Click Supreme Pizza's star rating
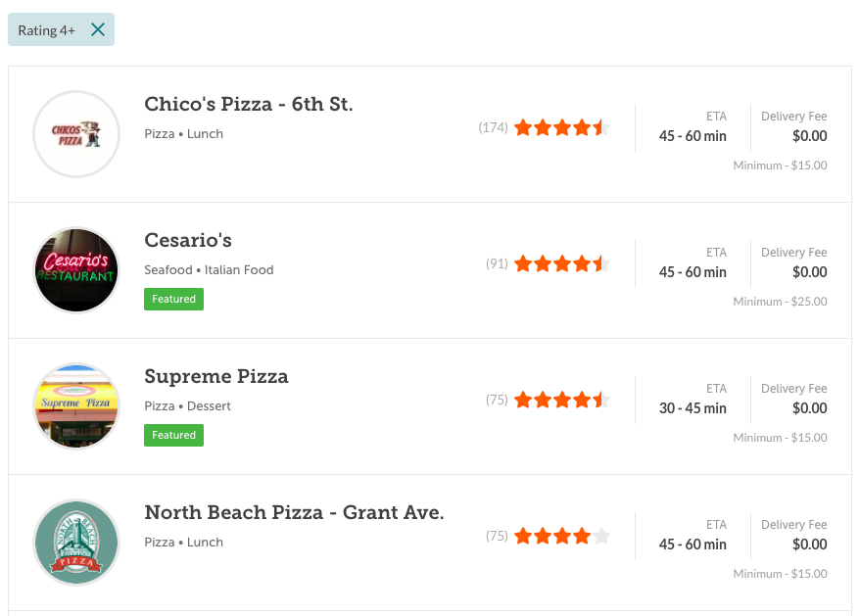The image size is (859, 616). pyautogui.click(x=561, y=400)
